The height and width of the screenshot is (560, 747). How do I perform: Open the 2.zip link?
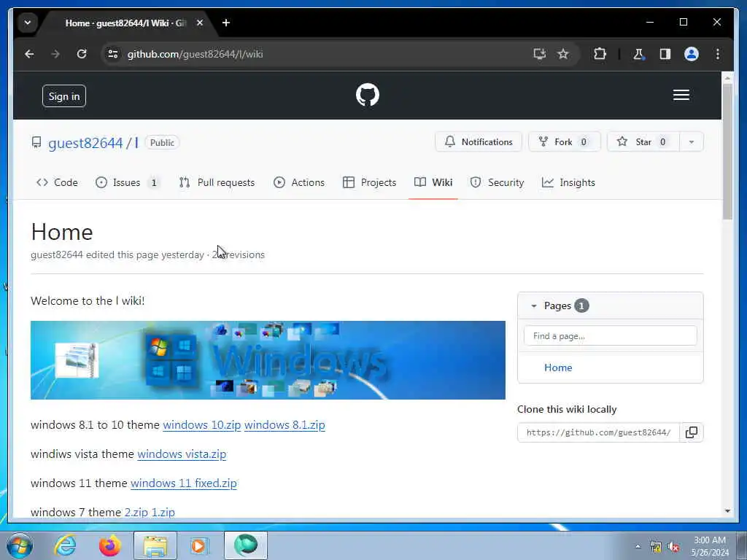click(x=136, y=513)
